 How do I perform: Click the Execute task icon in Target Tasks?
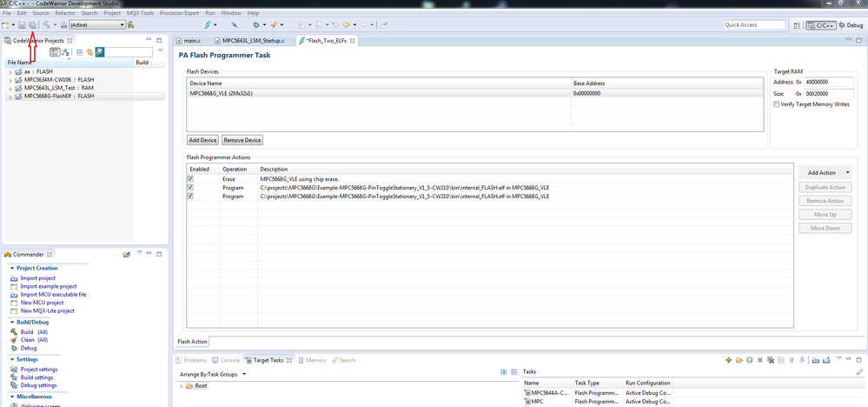tap(750, 360)
